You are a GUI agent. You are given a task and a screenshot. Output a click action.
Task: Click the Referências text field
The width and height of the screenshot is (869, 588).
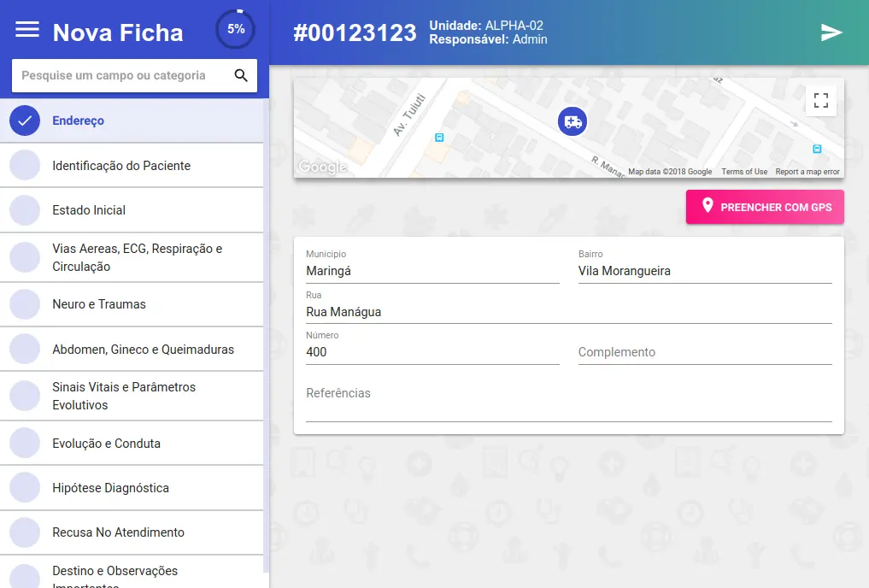point(568,402)
